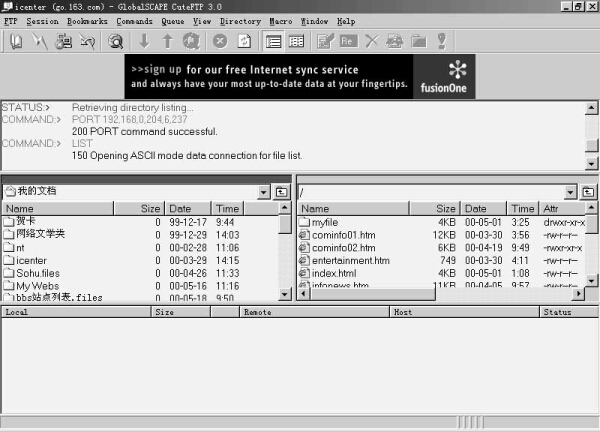Click the Edit file pencil icon
The width and height of the screenshot is (600, 432).
coord(325,41)
